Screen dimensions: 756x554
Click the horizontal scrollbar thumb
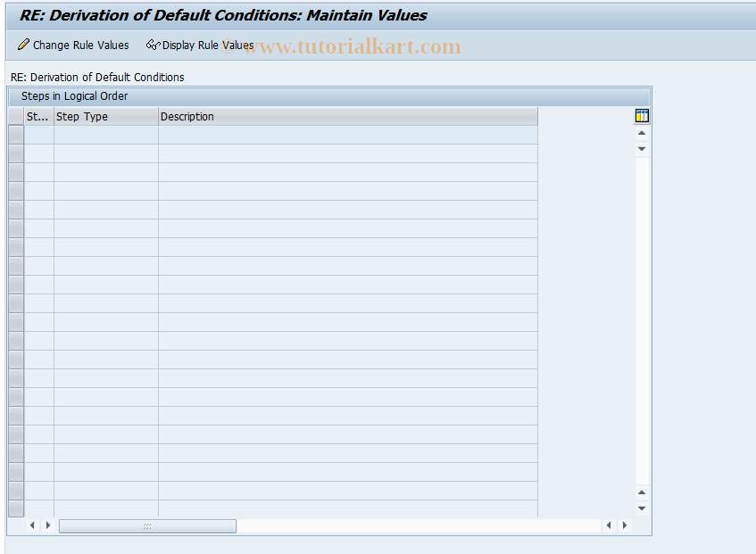(147, 526)
